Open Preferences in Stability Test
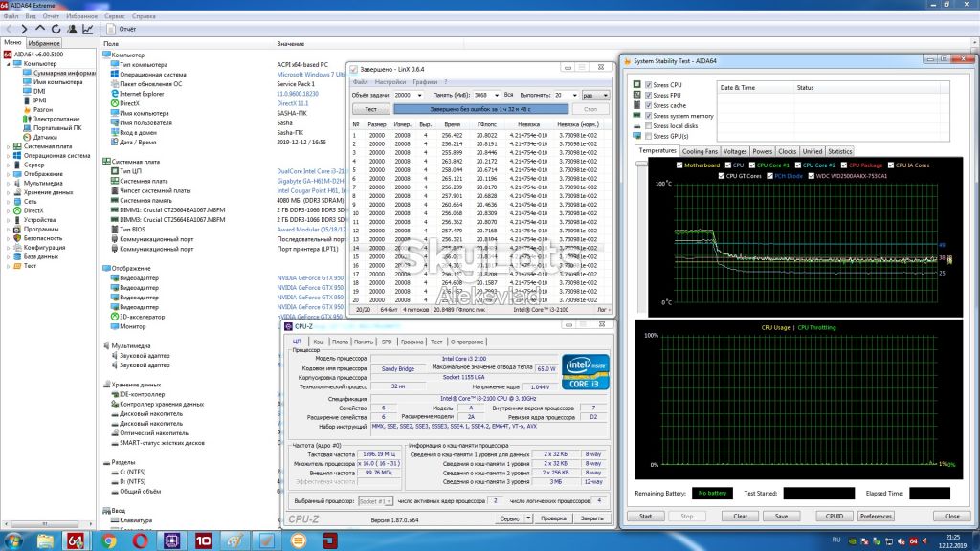 coord(876,516)
